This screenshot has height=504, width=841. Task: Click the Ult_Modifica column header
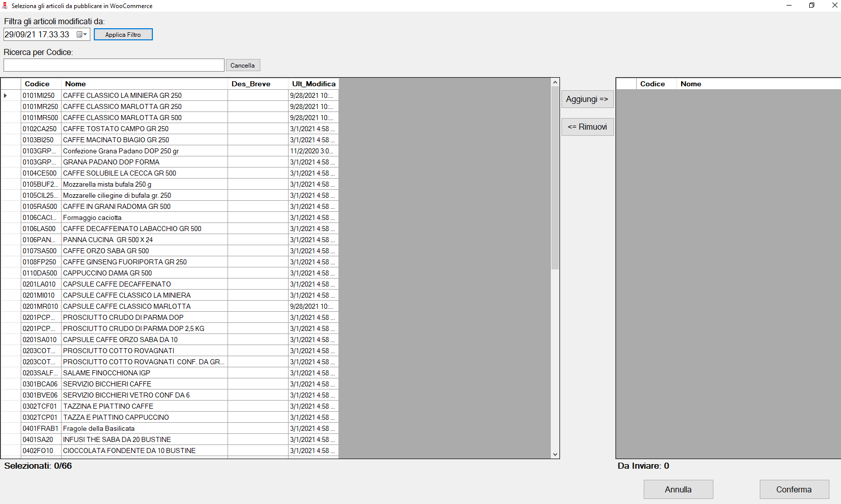(x=313, y=84)
